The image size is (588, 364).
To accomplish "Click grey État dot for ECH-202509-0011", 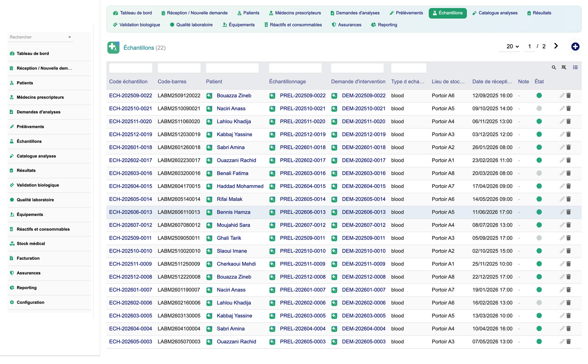I will click(x=539, y=238).
